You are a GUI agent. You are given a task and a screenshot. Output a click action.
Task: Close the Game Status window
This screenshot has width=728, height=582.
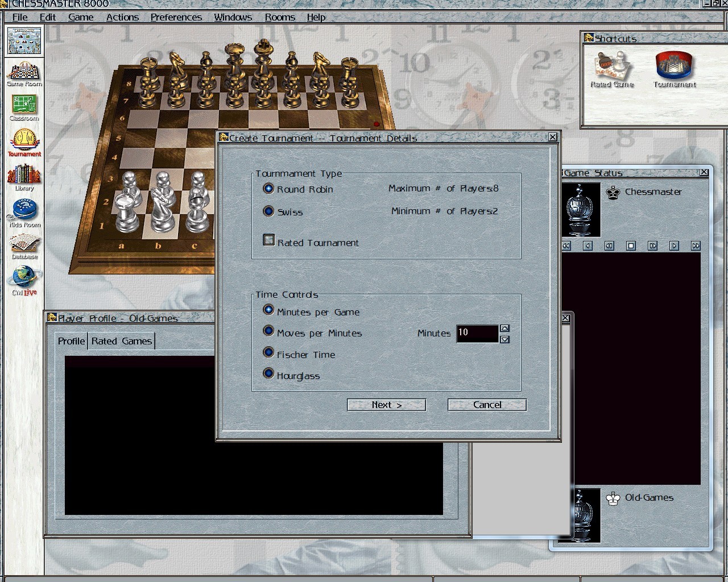pos(704,172)
